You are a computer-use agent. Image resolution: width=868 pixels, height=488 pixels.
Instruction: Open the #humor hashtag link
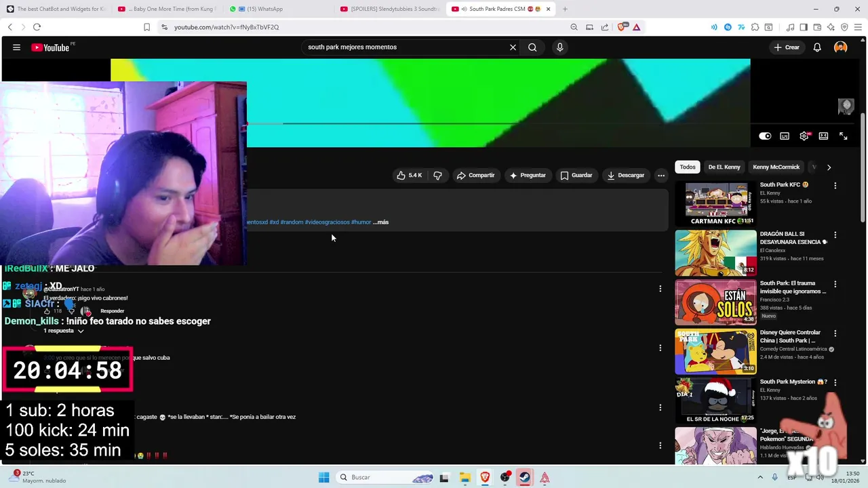click(x=361, y=222)
